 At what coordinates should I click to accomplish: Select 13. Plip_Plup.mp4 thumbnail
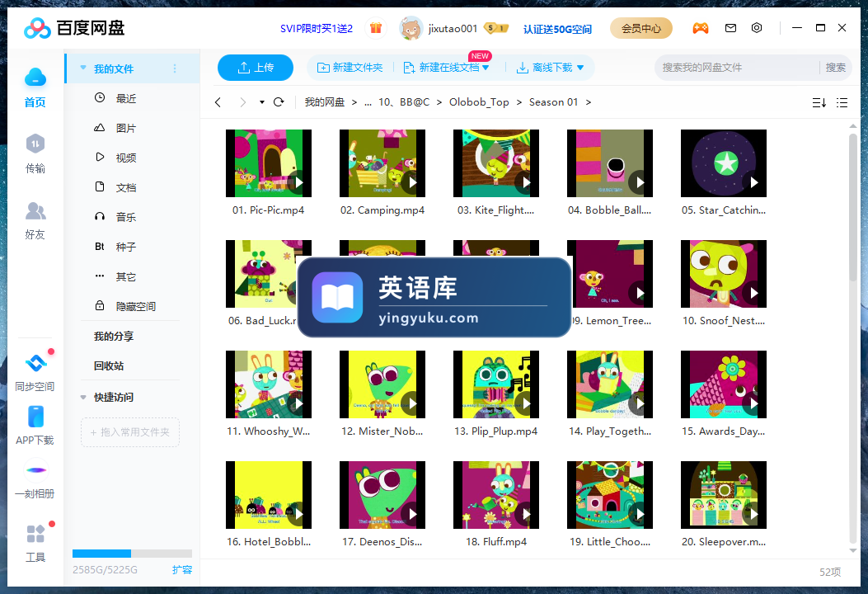(496, 384)
